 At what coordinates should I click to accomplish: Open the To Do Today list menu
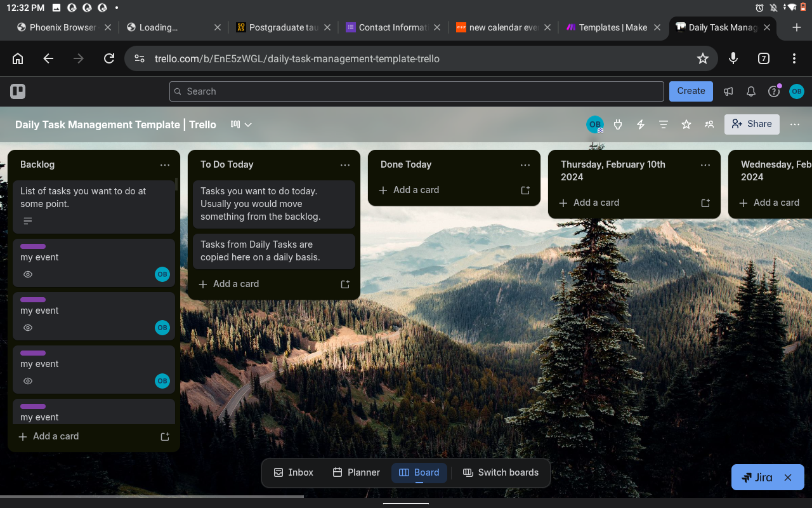click(x=345, y=164)
